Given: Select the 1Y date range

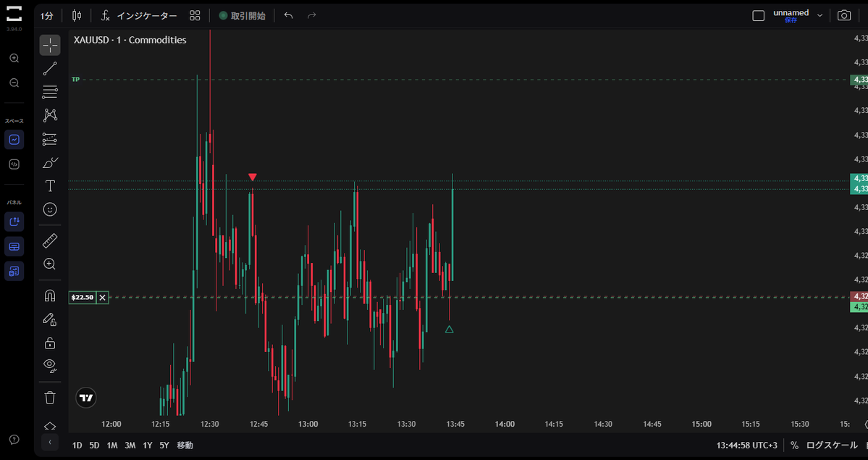Looking at the screenshot, I should 147,445.
